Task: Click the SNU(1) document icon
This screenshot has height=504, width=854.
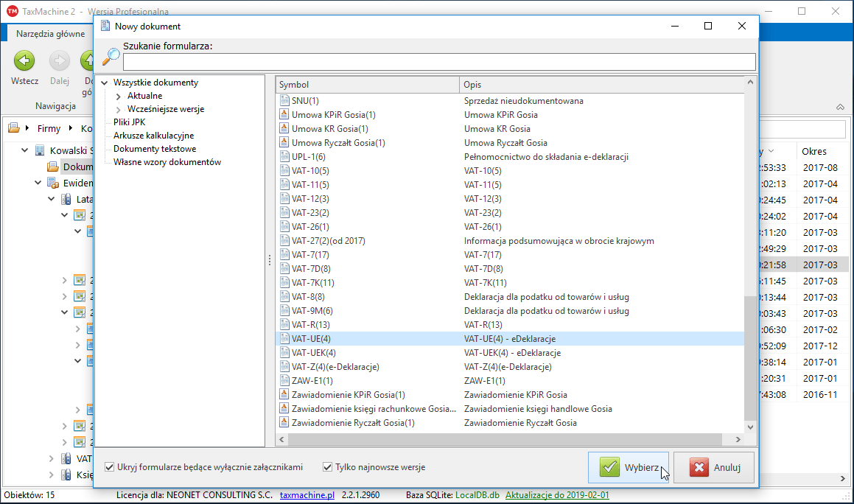Action: (285, 101)
